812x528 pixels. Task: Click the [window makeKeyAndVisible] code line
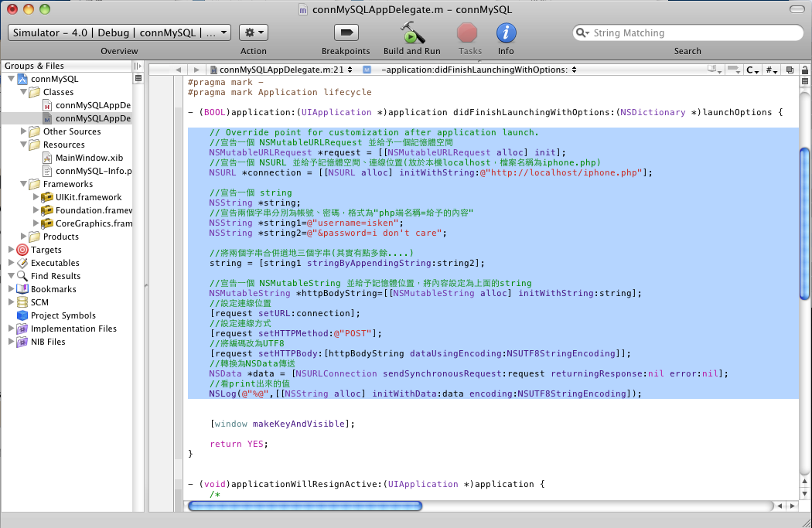tap(282, 424)
